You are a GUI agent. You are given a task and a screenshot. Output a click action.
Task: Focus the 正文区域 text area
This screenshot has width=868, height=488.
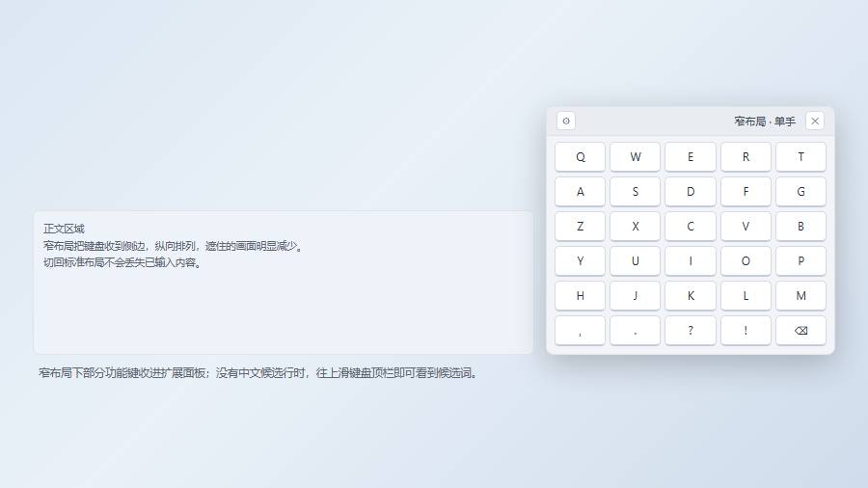click(x=284, y=283)
